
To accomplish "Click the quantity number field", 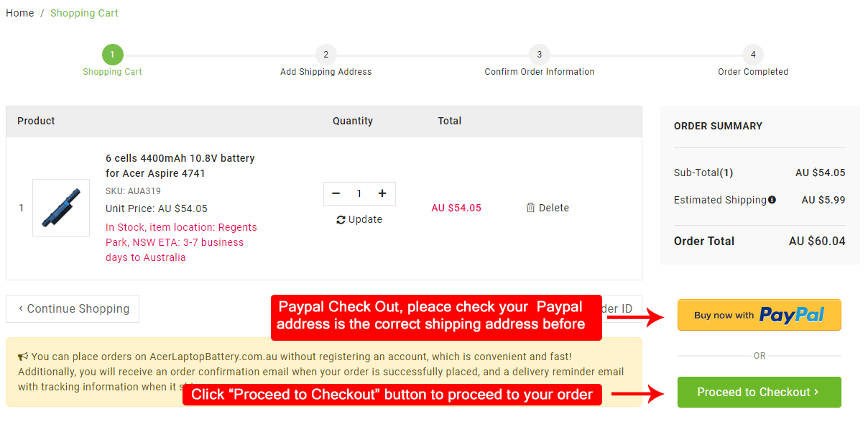I will (359, 193).
